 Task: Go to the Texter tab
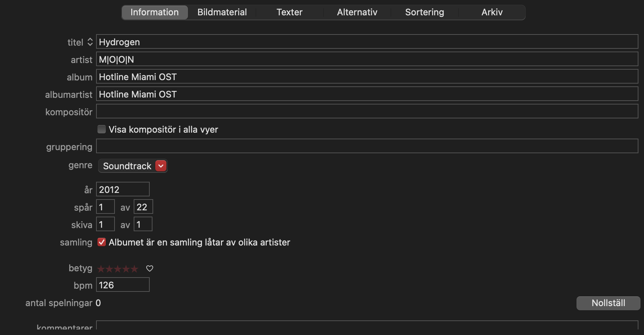(290, 12)
